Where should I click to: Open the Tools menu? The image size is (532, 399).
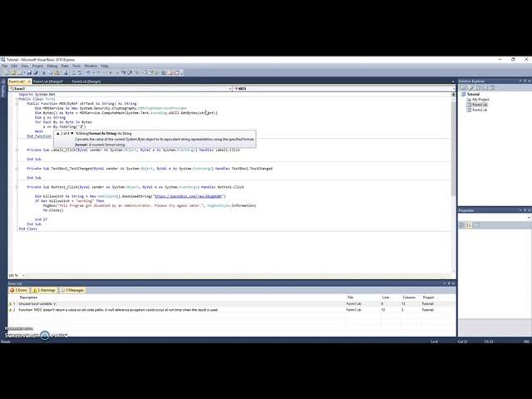point(76,66)
